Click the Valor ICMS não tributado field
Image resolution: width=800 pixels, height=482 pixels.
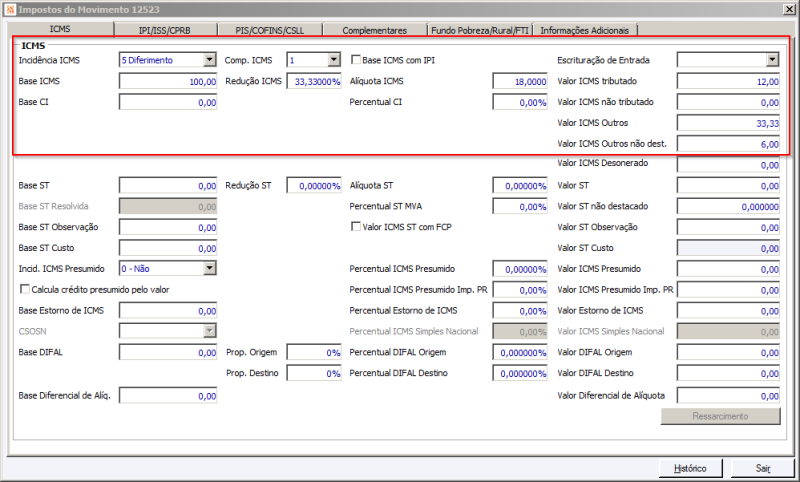point(728,102)
